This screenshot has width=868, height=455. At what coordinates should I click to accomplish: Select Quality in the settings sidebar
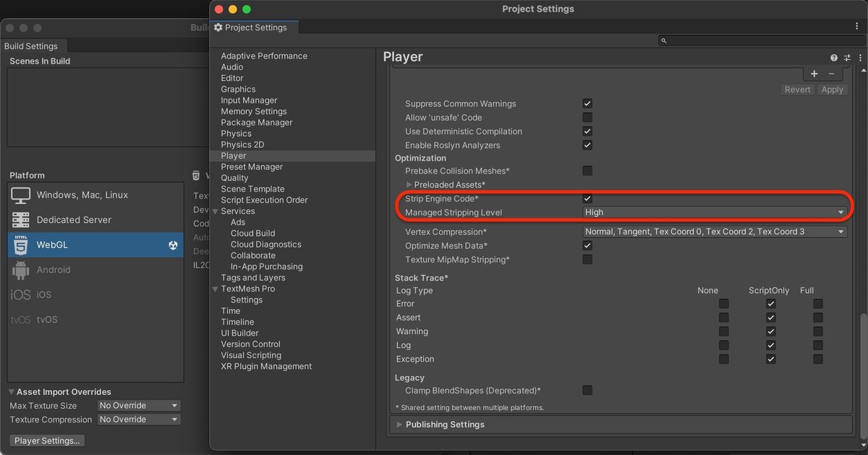(x=234, y=178)
